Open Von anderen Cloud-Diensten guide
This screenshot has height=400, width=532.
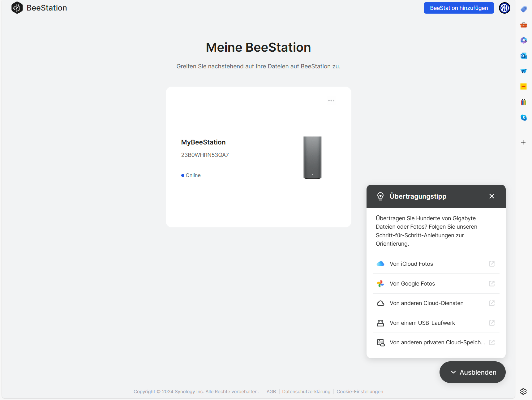[436, 303]
